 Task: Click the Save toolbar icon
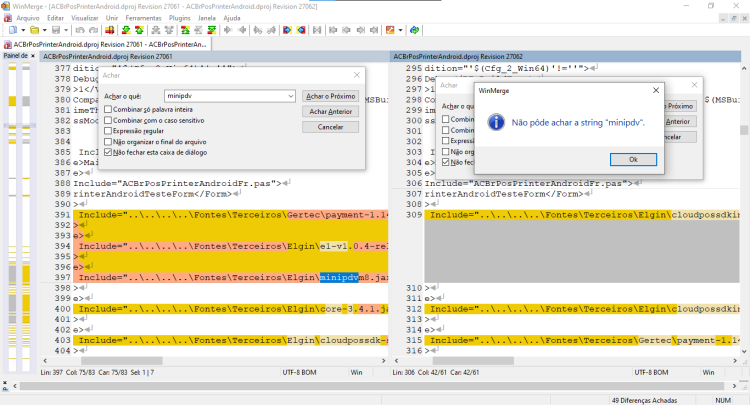[x=56, y=30]
